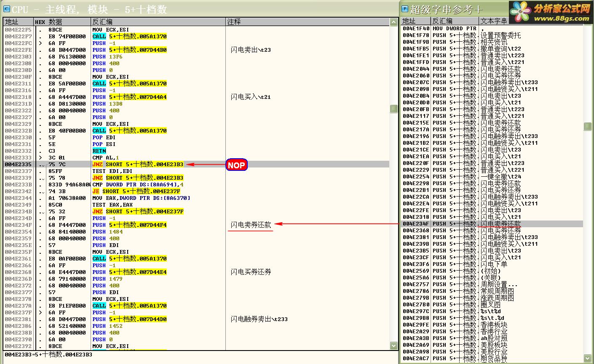Select the 期货品种 string reference row
594x364 pixels.
tap(492, 359)
